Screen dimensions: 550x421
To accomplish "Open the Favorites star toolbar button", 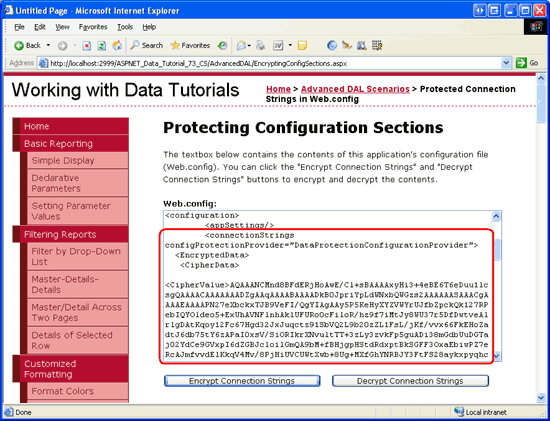I will coord(190,46).
